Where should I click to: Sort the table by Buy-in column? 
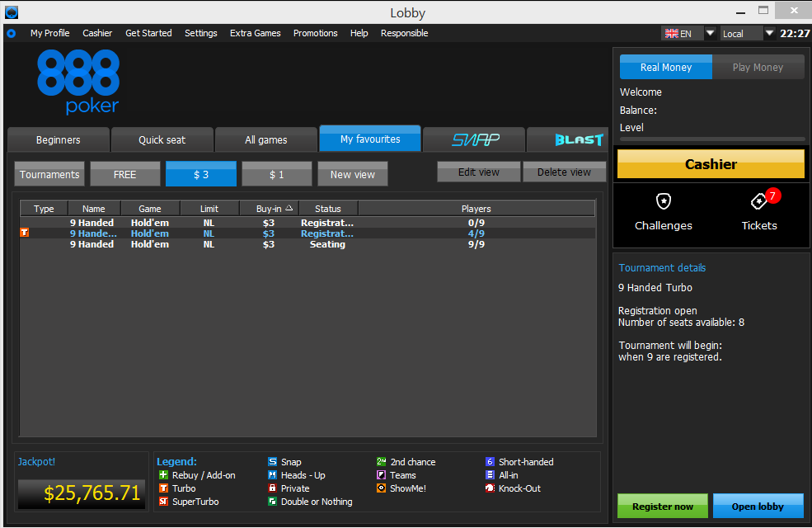[270, 208]
